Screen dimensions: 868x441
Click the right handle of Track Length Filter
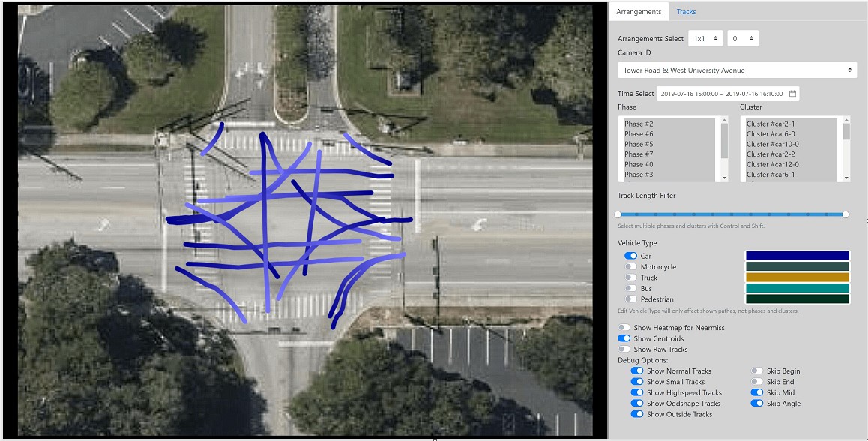point(846,214)
